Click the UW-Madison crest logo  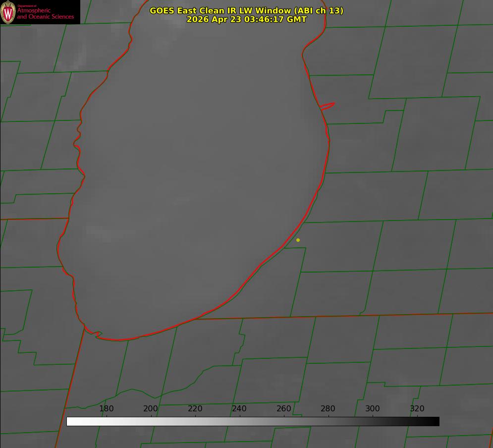[x=8, y=12]
